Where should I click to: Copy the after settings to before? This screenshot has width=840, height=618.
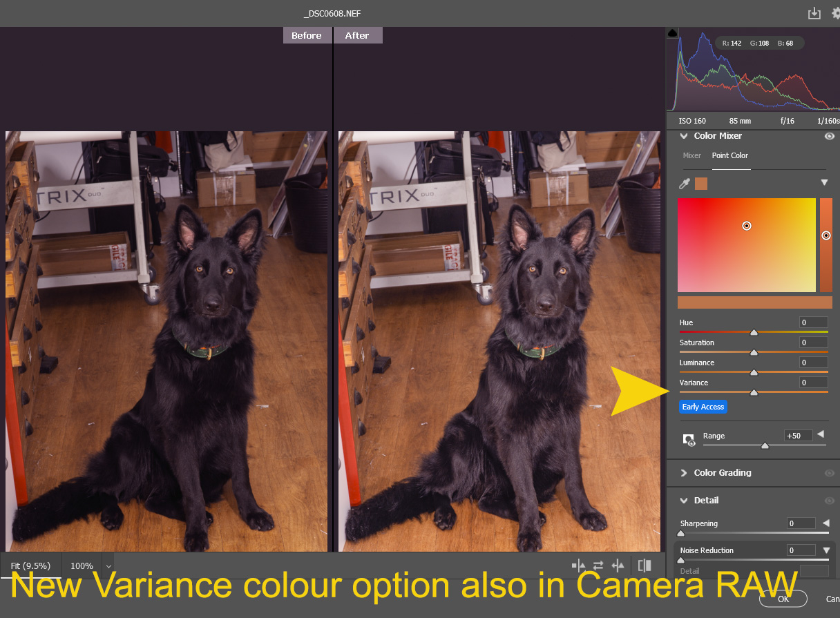[x=618, y=566]
